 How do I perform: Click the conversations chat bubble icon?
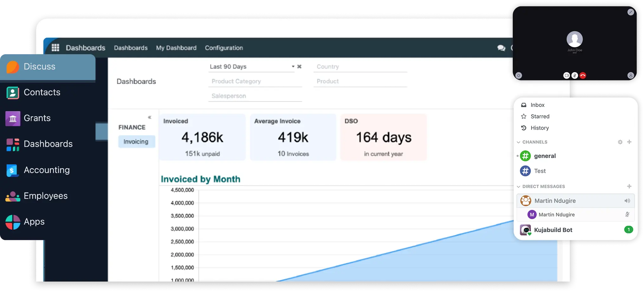coord(501,48)
